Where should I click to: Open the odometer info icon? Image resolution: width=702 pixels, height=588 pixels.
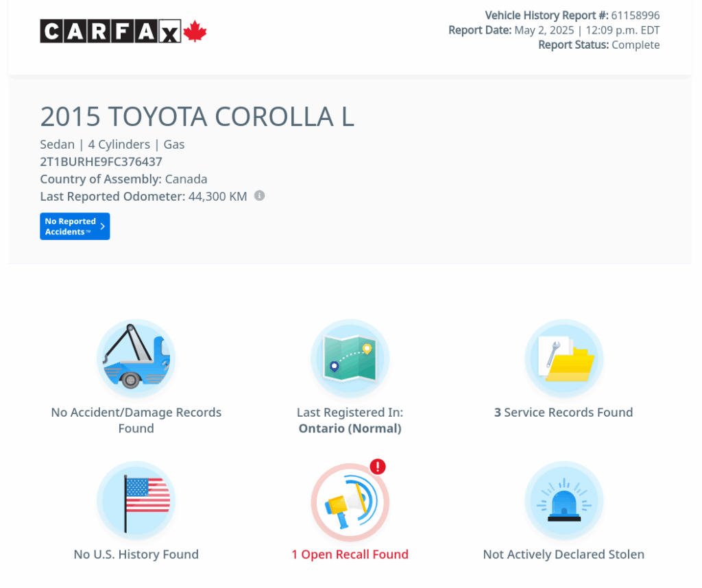259,195
